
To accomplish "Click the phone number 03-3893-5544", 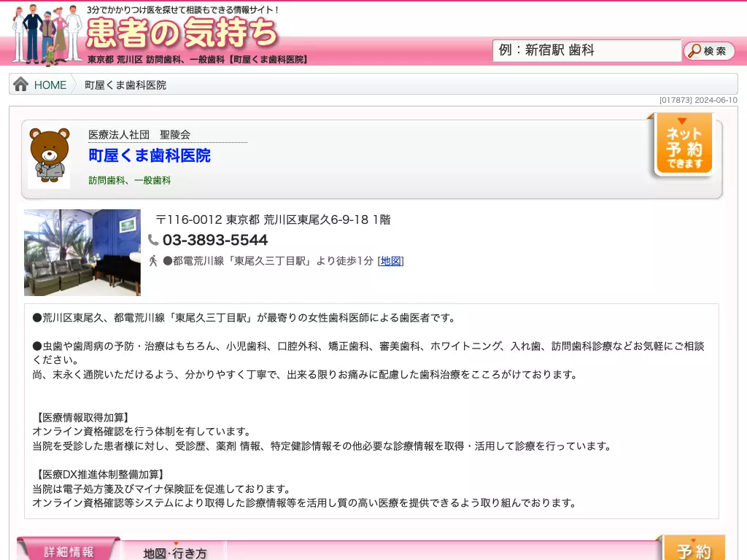I will pos(215,240).
